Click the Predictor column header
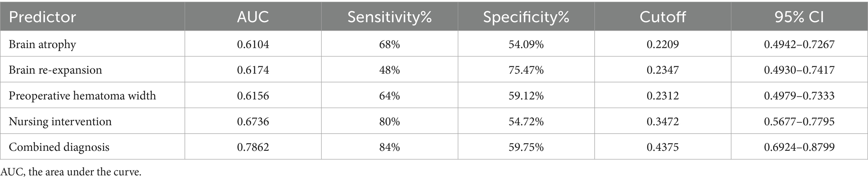 tap(42, 17)
